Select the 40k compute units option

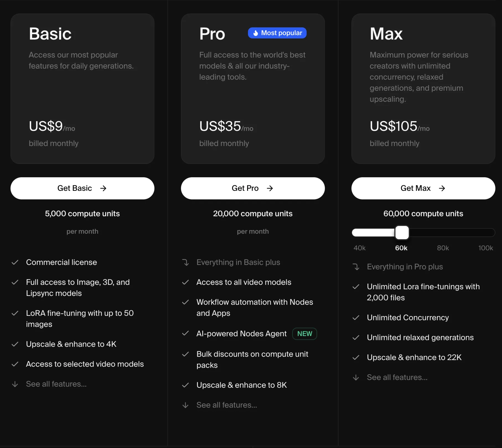pos(359,248)
